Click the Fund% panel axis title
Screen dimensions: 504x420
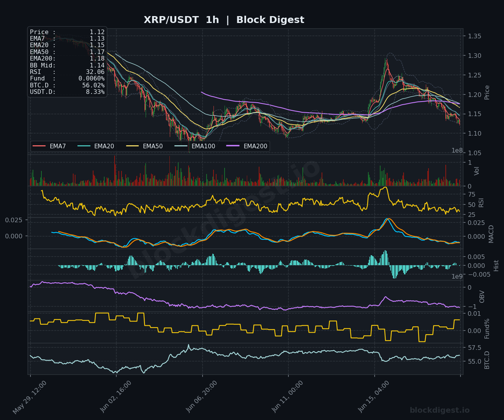click(x=487, y=328)
